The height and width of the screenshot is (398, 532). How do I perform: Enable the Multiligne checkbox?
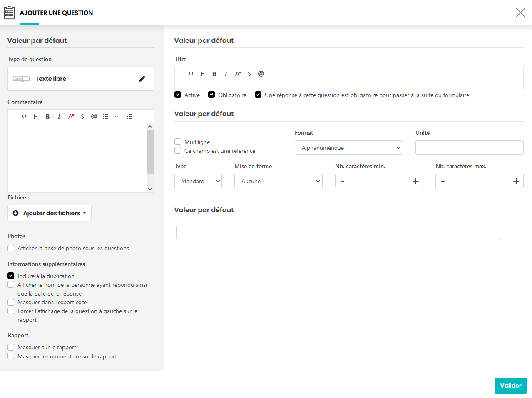pos(178,142)
